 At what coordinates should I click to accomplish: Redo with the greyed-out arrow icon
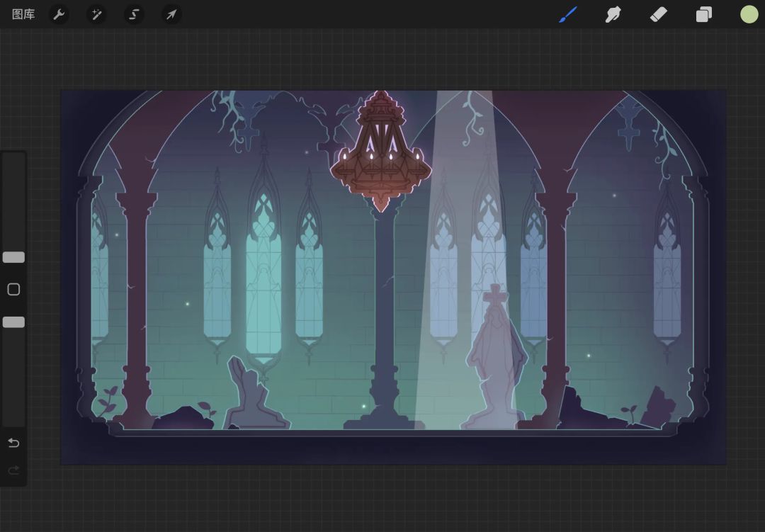pos(13,470)
